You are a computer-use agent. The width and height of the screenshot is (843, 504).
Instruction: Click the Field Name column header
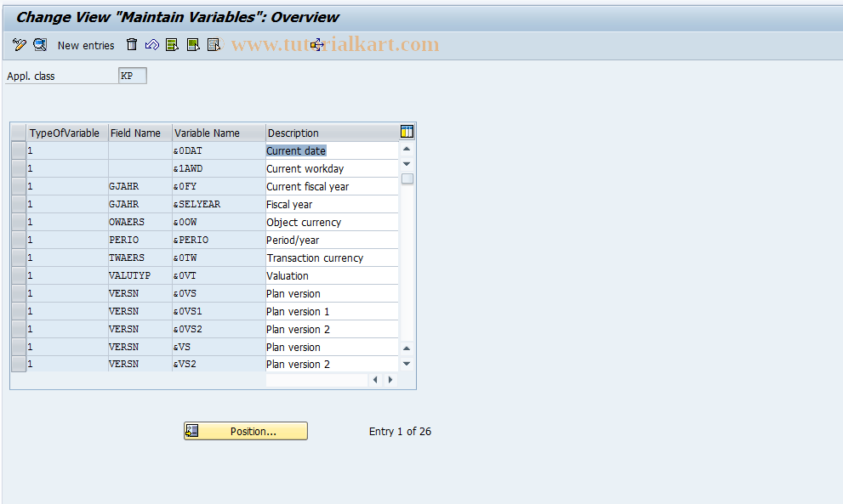[140, 133]
